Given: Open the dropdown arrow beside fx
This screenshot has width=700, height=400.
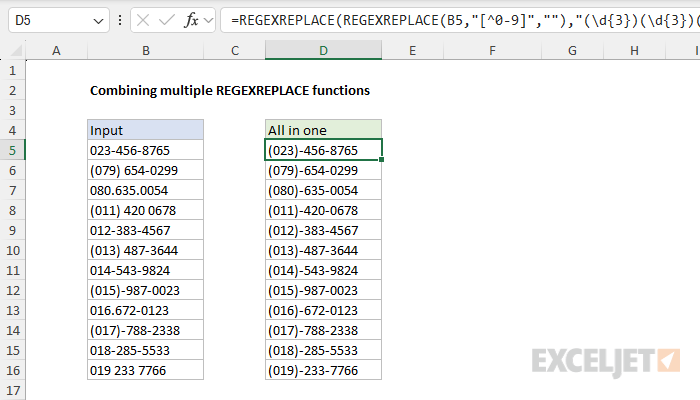Looking at the screenshot, I should click(x=208, y=21).
